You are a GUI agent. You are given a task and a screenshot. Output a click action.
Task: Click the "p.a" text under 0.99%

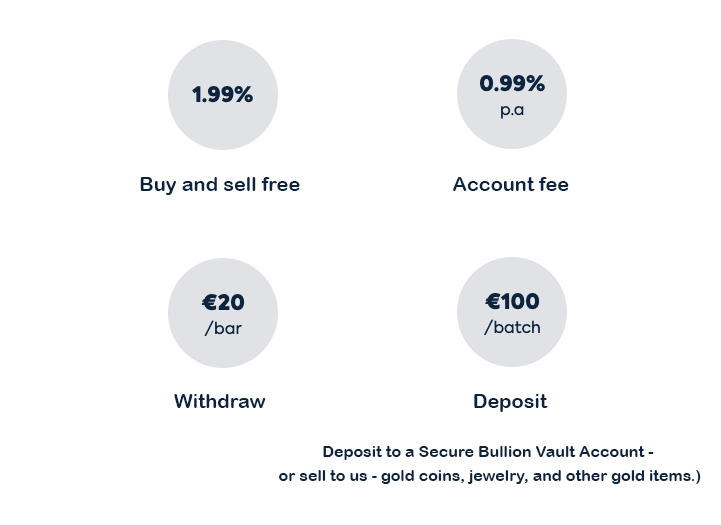pyautogui.click(x=512, y=110)
